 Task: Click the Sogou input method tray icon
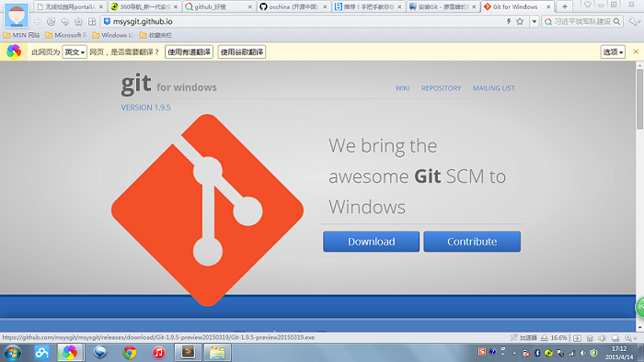482,352
